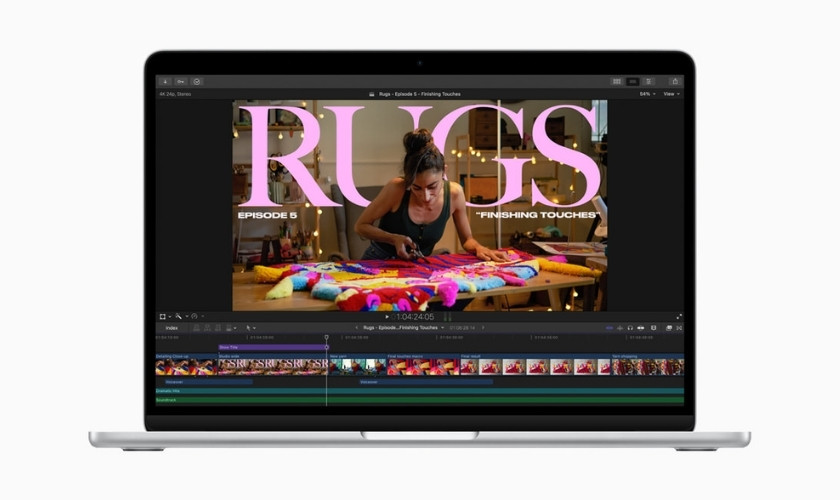This screenshot has width=840, height=500.
Task: Click the timeline playhead marker
Action: click(327, 337)
